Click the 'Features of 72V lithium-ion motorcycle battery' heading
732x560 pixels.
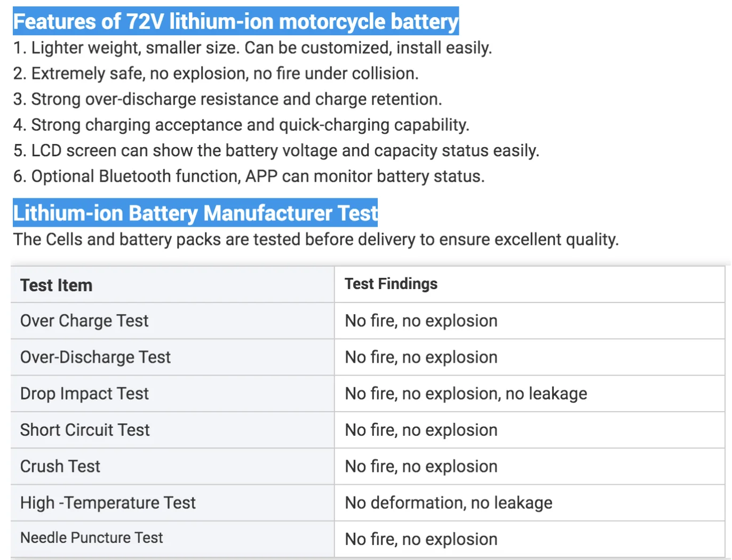[x=235, y=21]
